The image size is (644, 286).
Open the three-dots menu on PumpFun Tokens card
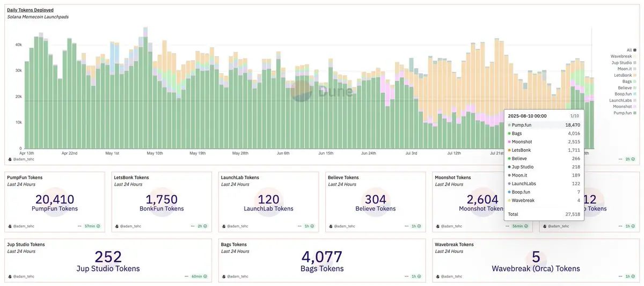pos(80,226)
